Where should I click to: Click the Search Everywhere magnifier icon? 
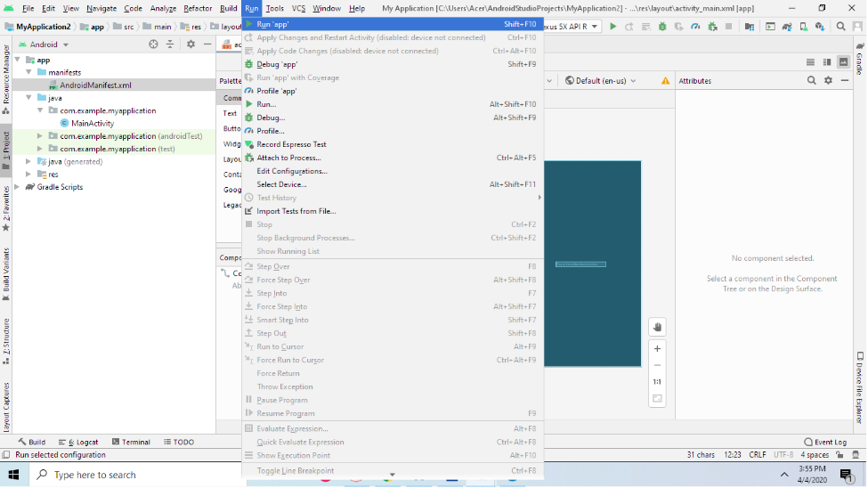click(841, 27)
